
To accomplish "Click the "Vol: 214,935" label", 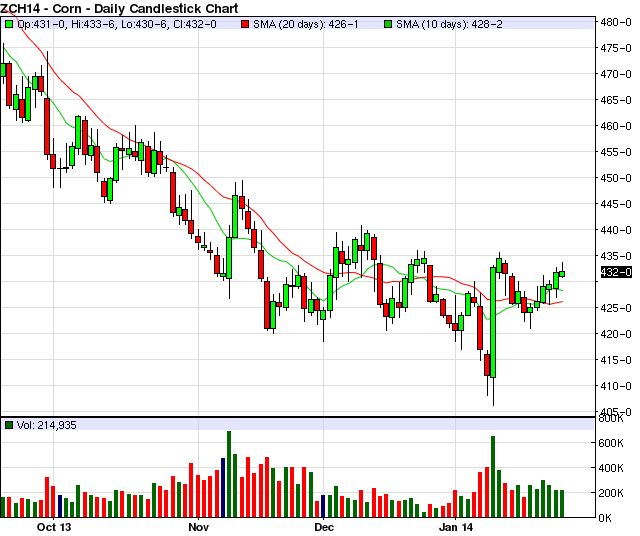I will 47,425.
